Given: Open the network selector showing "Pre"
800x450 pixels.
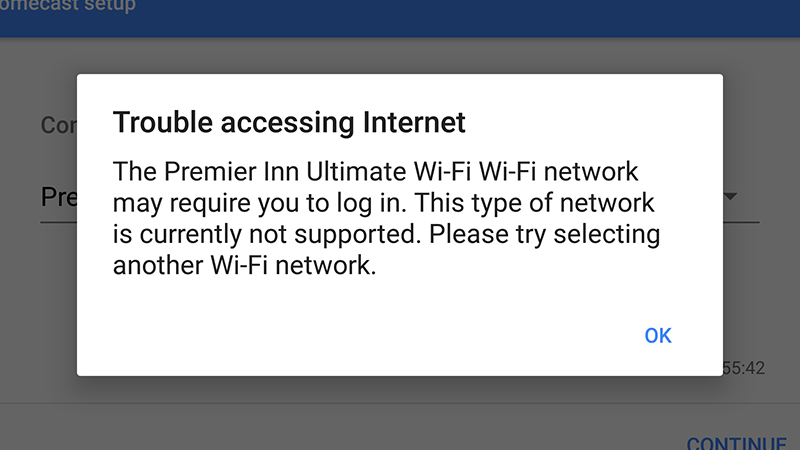Looking at the screenshot, I should click(x=58, y=196).
